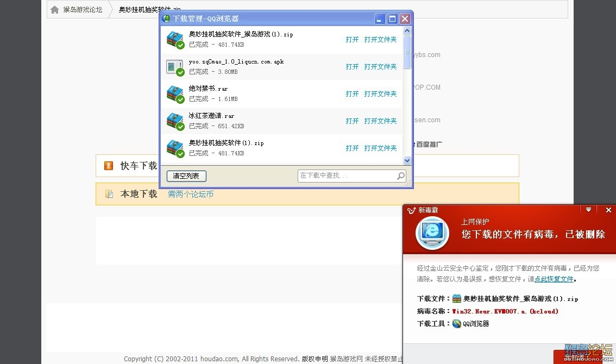The image size is (616, 364).
Task: Open folder for yoo.sqCmao apk file
Action: [x=380, y=66]
